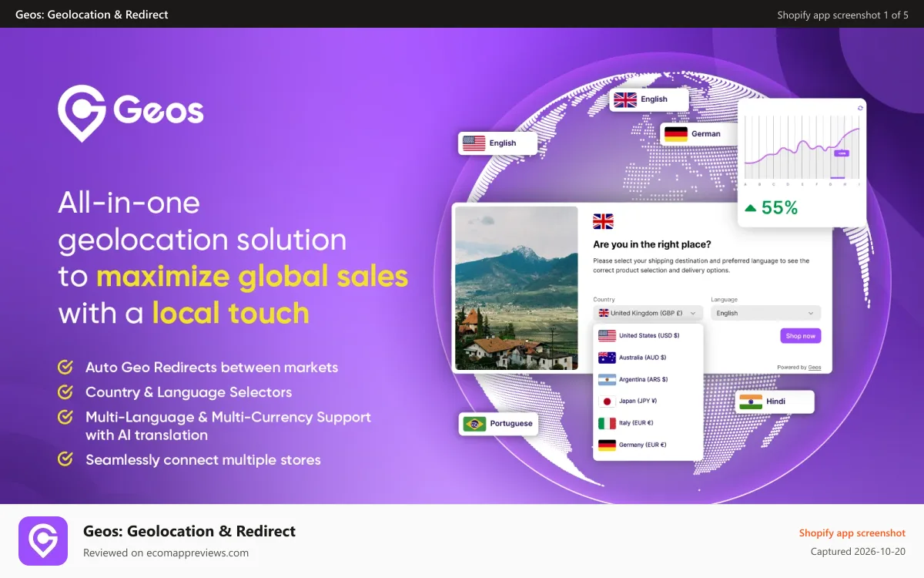Click the German language chip label
This screenshot has height=578, width=924.
706,134
